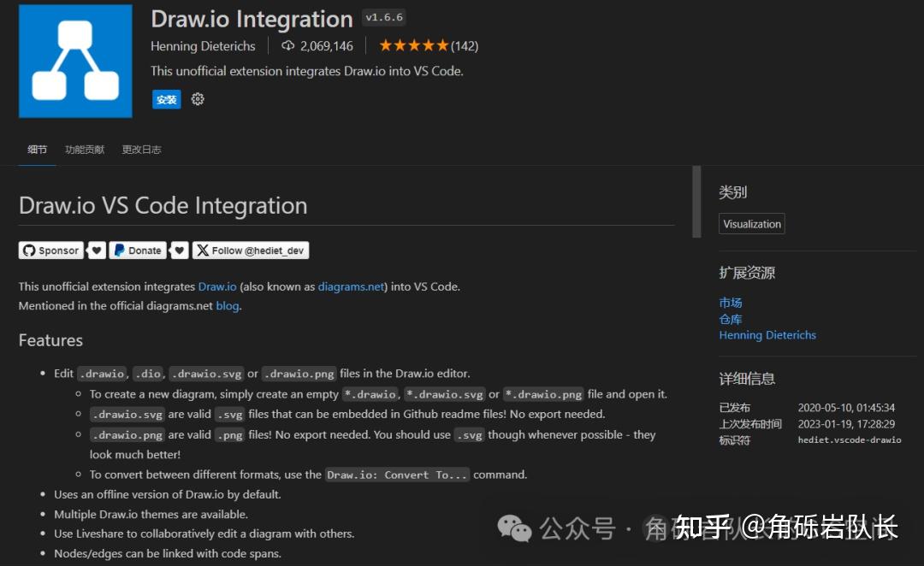
Task: Open the 市场 marketplace link
Action: tap(730, 302)
